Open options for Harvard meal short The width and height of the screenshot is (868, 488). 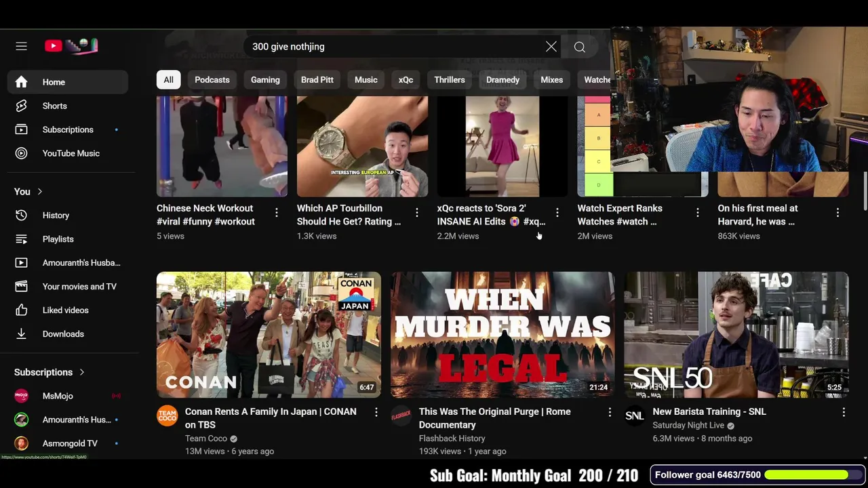pos(838,213)
